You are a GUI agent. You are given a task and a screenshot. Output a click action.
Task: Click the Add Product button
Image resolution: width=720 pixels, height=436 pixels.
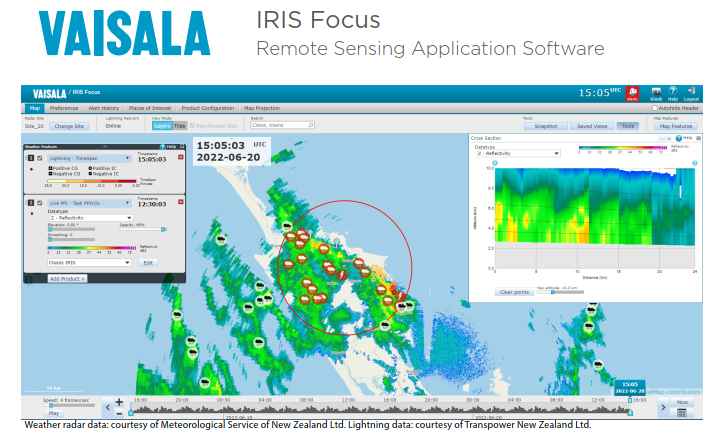pyautogui.click(x=67, y=279)
